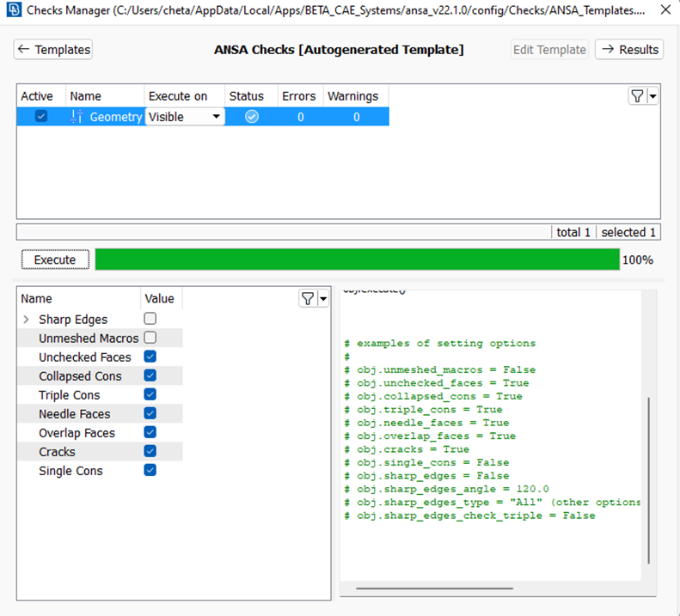The height and width of the screenshot is (616, 680).
Task: Click the script pane vertical scrollbar
Action: [649, 480]
